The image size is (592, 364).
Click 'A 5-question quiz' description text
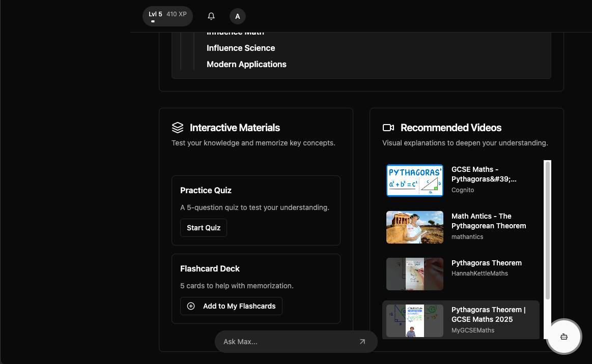(x=255, y=207)
